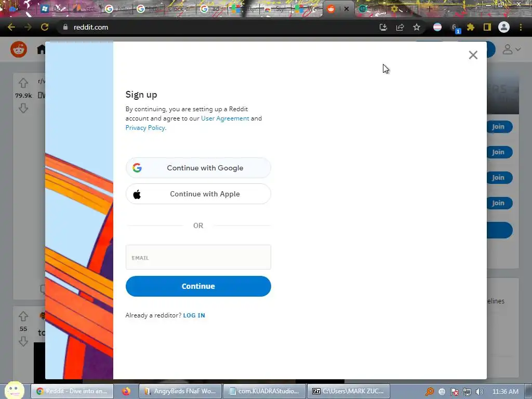
Task: Open the Privacy Policy link
Action: 145,128
